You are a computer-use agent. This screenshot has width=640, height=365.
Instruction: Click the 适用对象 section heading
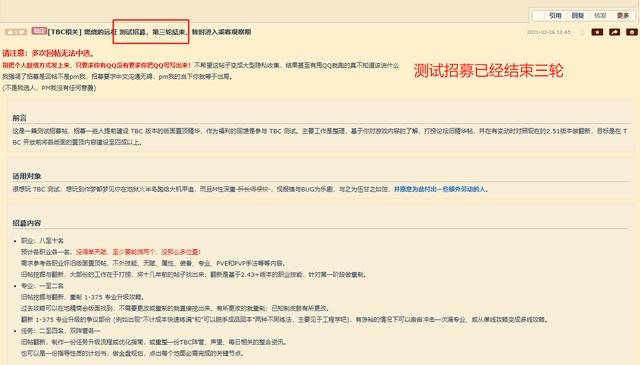pyautogui.click(x=27, y=176)
